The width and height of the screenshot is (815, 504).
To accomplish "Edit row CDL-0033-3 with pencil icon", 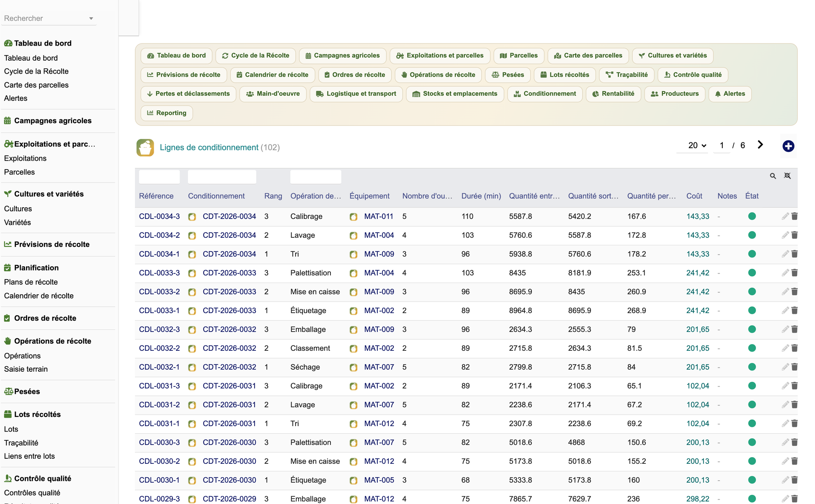I will coord(785,273).
